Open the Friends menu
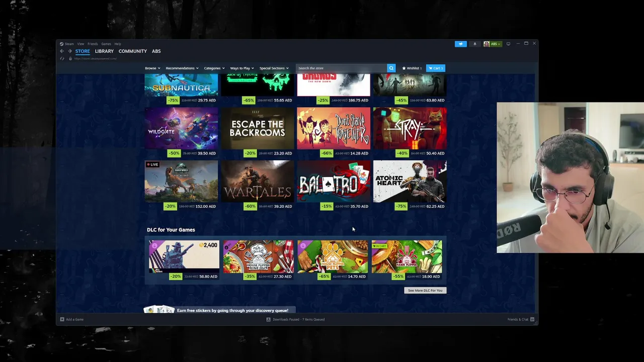The width and height of the screenshot is (644, 362). (x=93, y=44)
